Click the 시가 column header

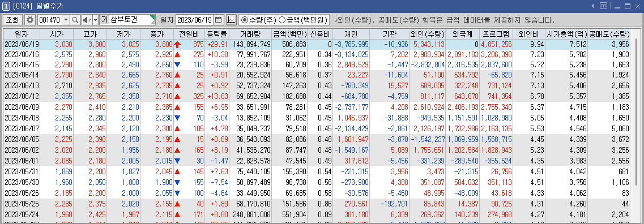tap(56, 34)
